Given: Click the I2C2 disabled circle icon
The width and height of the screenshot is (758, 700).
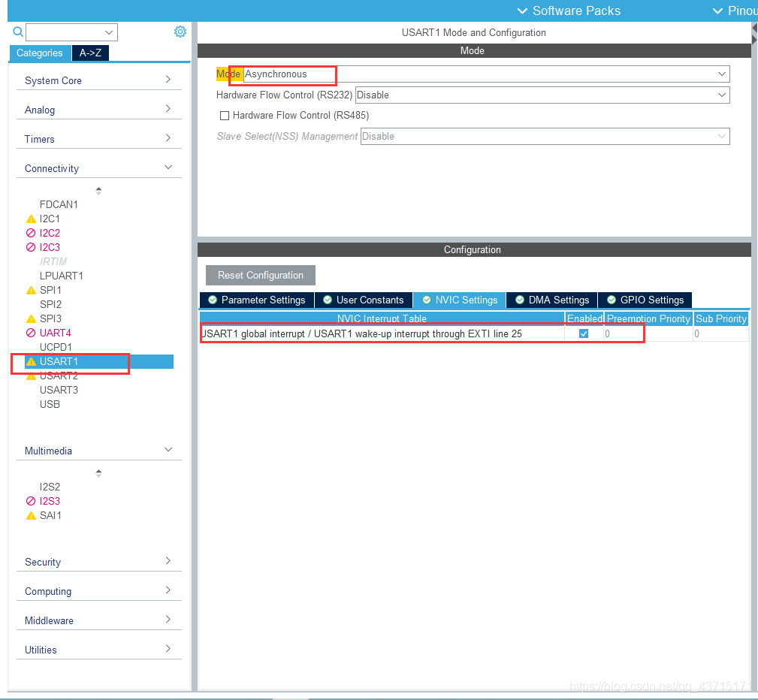Looking at the screenshot, I should tap(31, 233).
